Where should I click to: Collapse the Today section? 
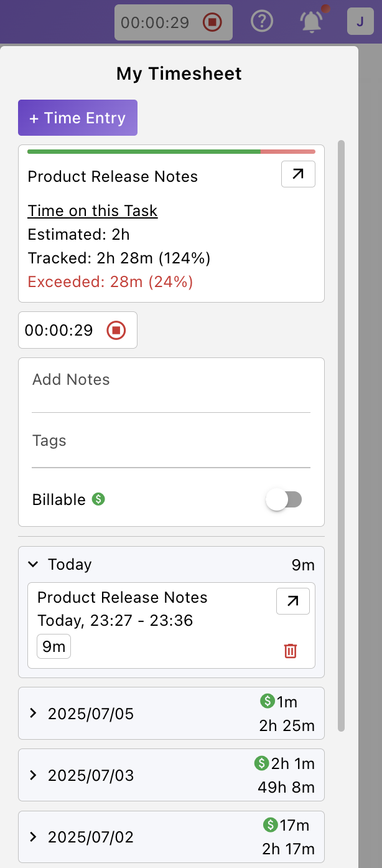(33, 564)
